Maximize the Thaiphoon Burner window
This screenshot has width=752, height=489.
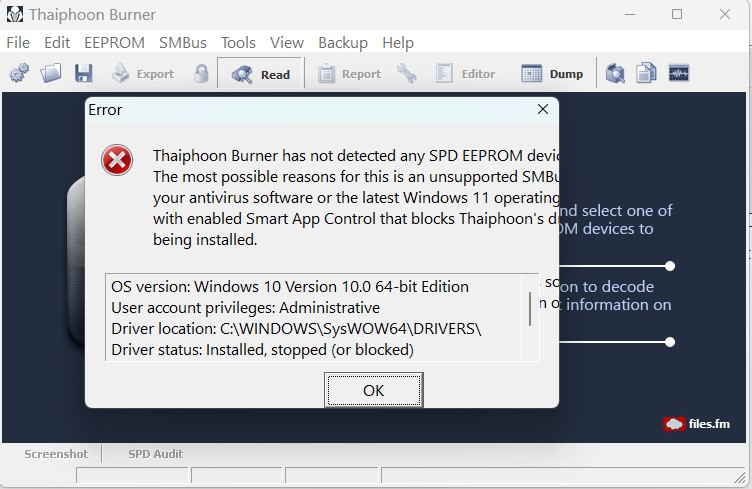[x=677, y=14]
